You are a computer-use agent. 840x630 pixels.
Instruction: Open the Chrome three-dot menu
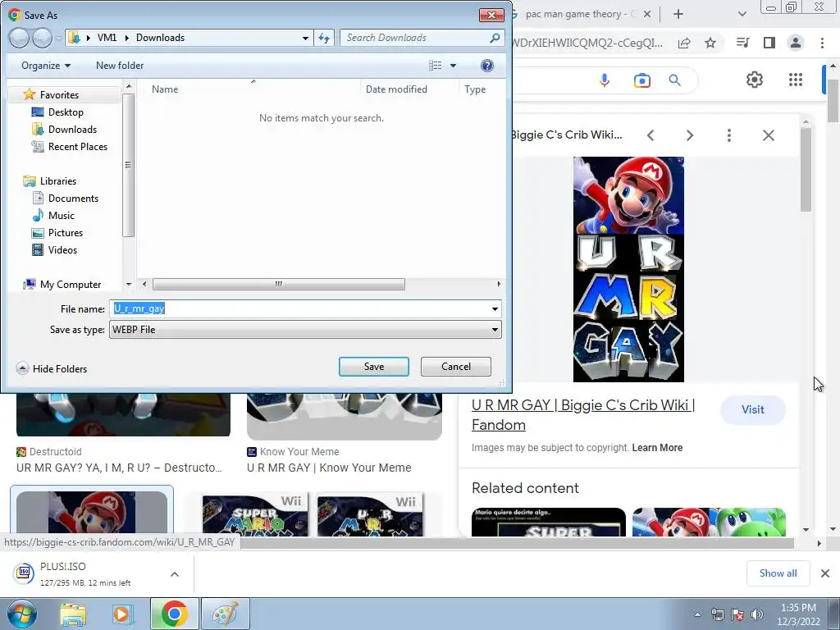822,43
